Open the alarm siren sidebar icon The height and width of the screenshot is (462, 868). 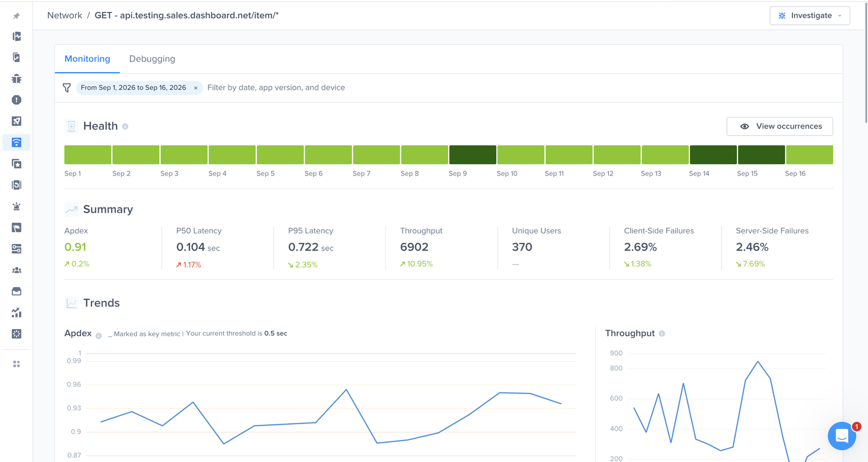click(x=17, y=206)
